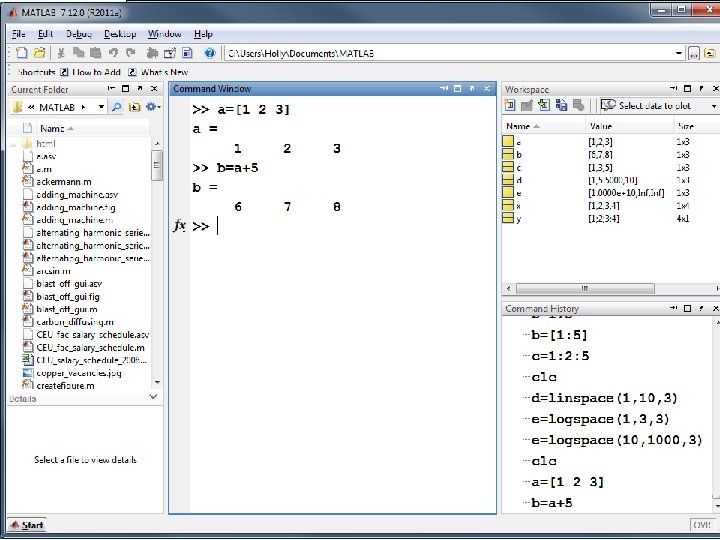Minimize the Current Folder panel
720x540 pixels.
pyautogui.click(x=111, y=89)
